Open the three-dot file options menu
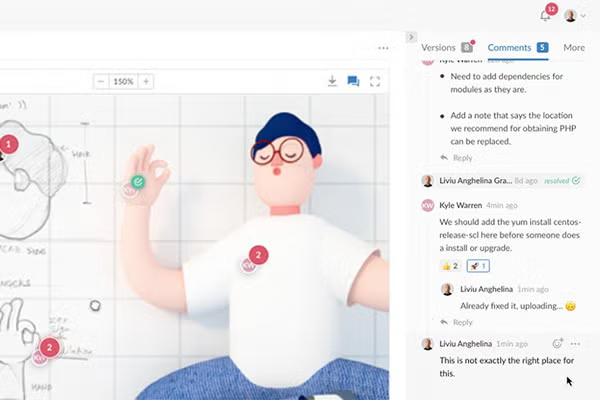600x400 pixels. click(x=384, y=48)
